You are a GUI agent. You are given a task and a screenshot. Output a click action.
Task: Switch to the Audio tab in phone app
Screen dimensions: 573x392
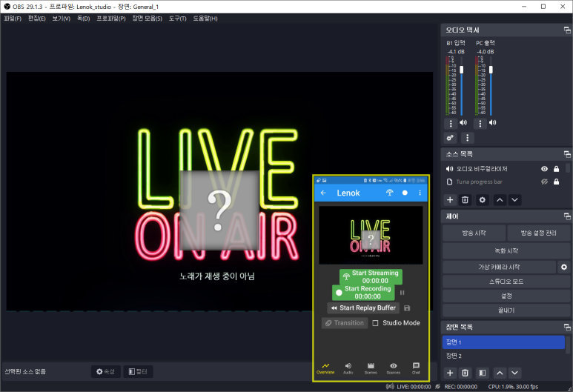click(348, 368)
